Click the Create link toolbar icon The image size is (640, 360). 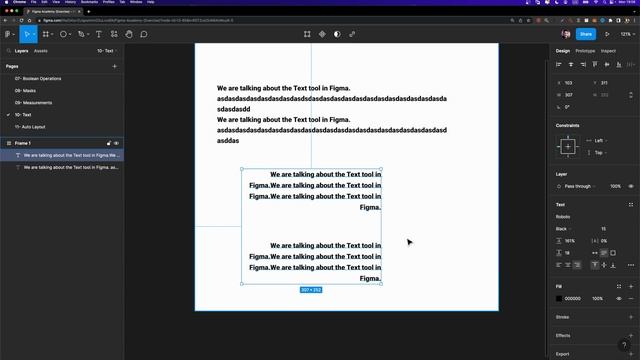352,34
